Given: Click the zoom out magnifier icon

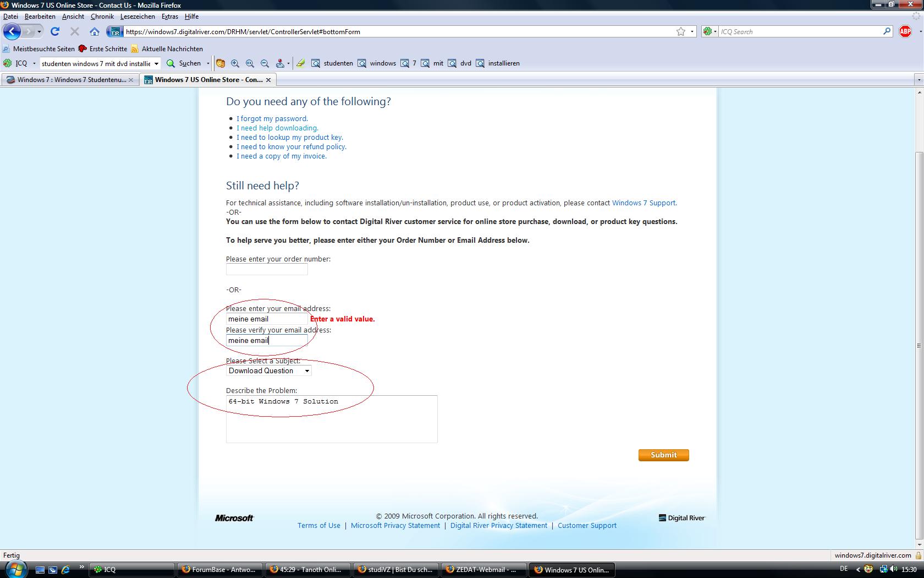Looking at the screenshot, I should (265, 63).
